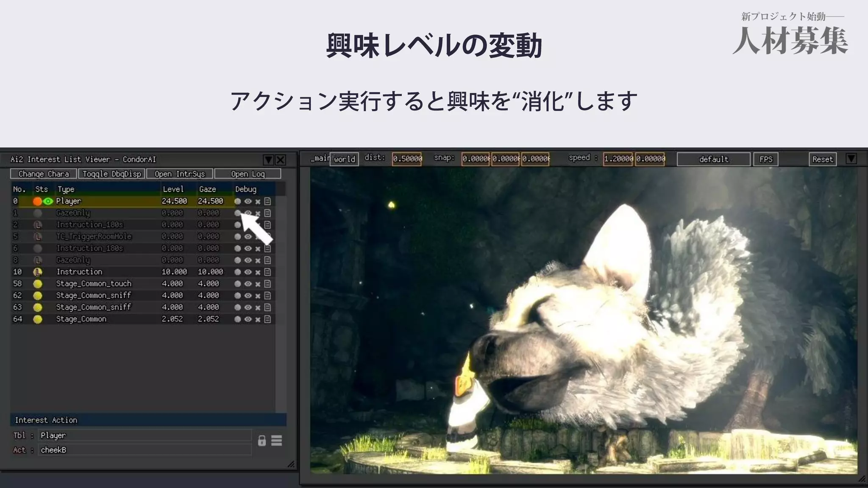
Task: Click the dist value field 0.50000
Action: tap(407, 159)
